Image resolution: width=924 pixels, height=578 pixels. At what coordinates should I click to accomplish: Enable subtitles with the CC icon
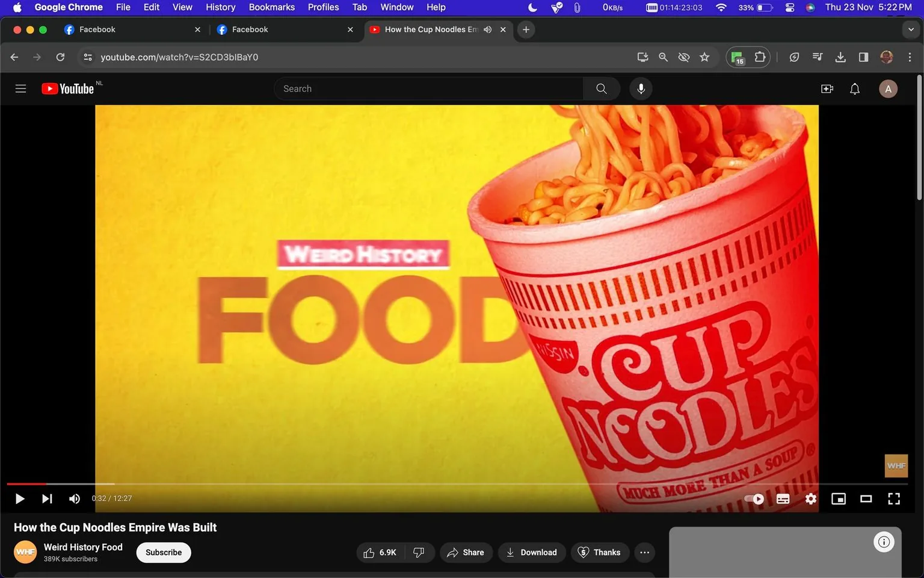[x=783, y=499]
